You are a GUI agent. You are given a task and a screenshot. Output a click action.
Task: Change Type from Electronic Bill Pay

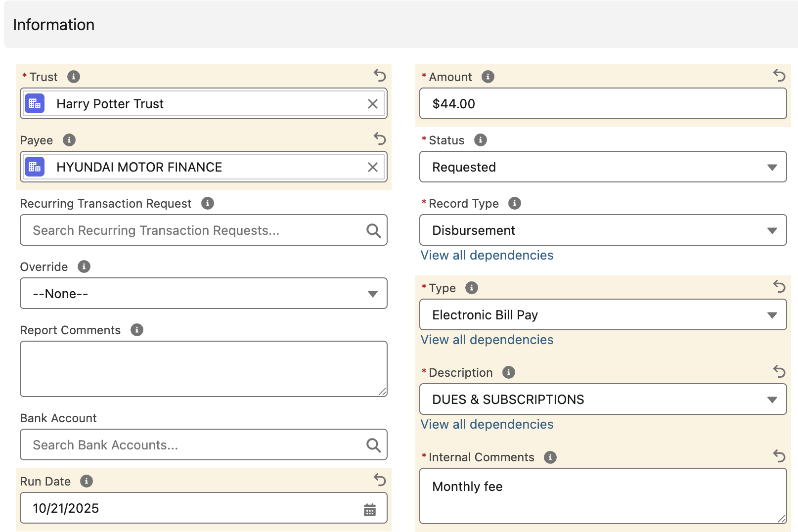point(603,315)
